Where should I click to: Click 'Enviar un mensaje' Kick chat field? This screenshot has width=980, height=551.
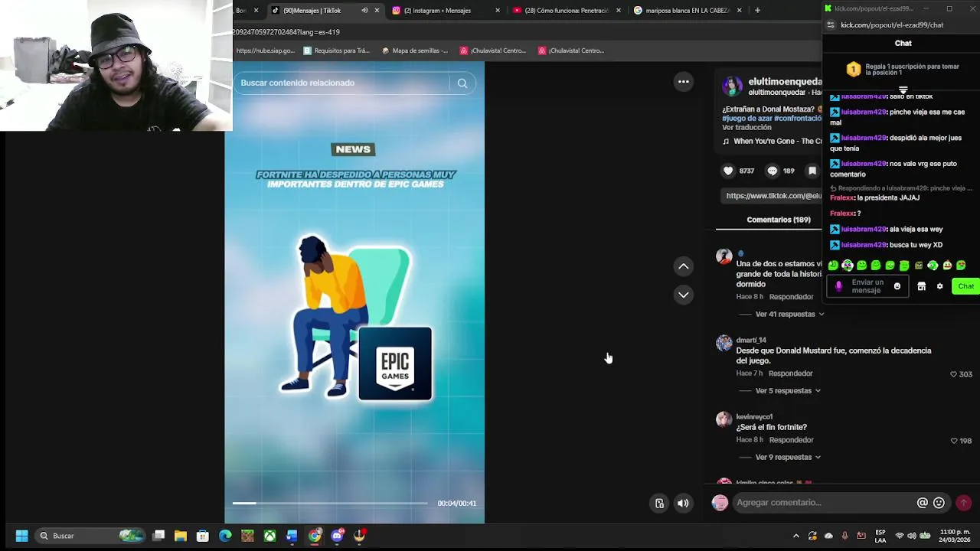[867, 286]
